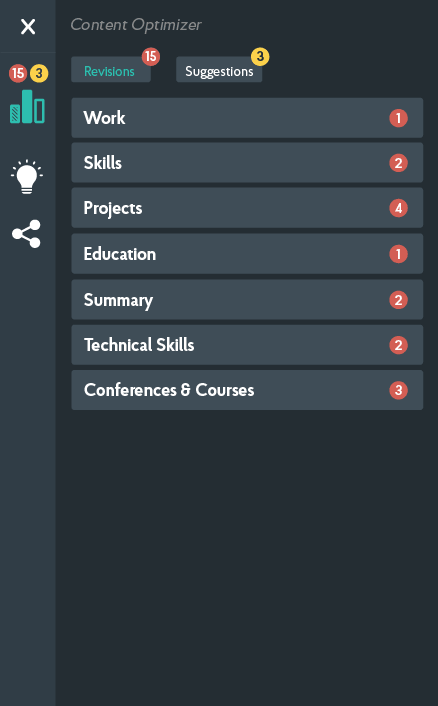
Task: Expand the Skills section
Action: tap(247, 163)
